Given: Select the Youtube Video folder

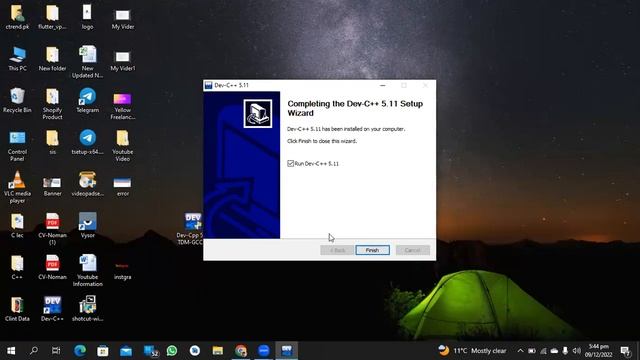Looking at the screenshot, I should [x=122, y=145].
